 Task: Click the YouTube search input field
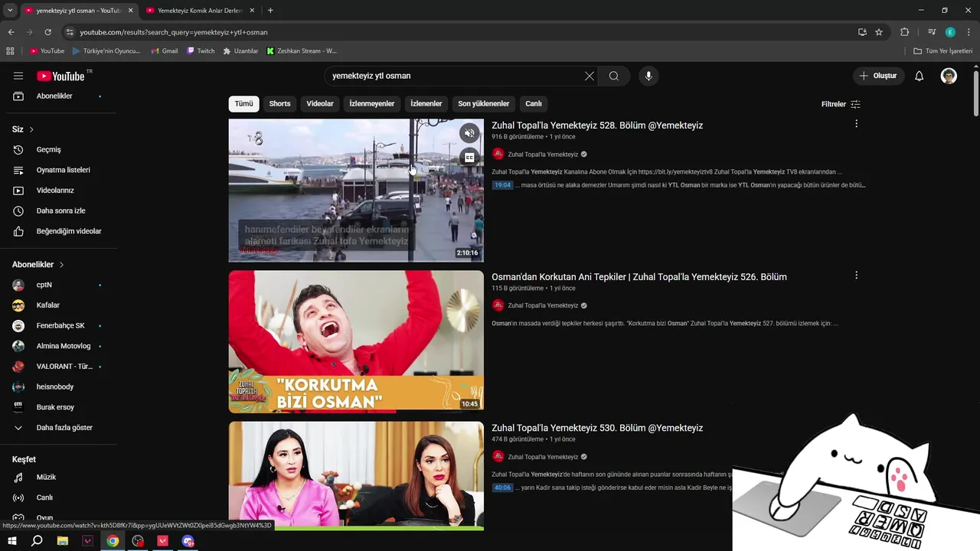point(455,76)
